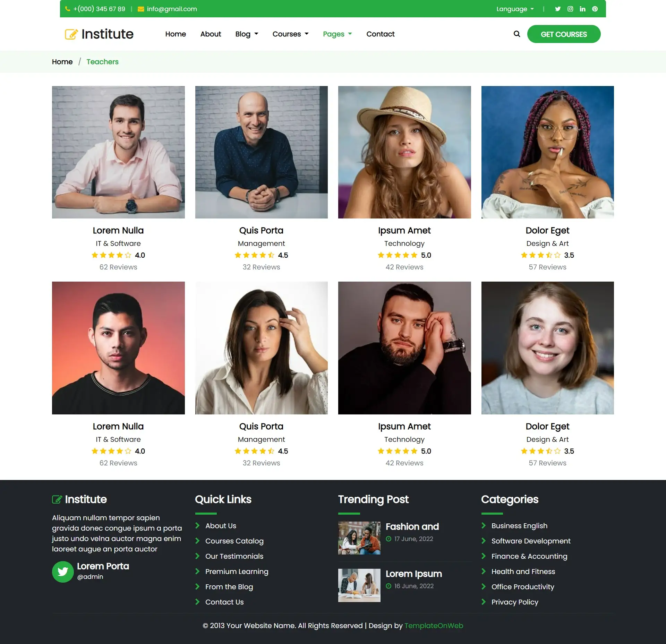Viewport: 666px width, 644px height.
Task: Open the Blog dropdown menu
Action: coord(247,34)
